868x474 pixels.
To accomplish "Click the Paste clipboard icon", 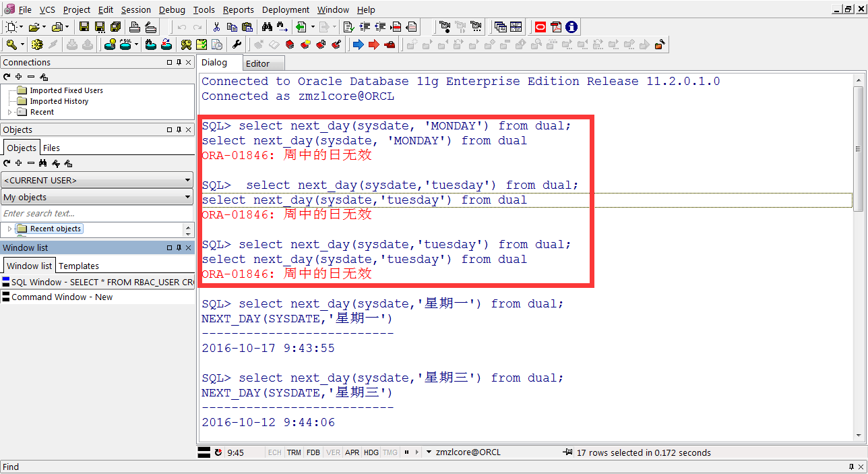I will (247, 27).
